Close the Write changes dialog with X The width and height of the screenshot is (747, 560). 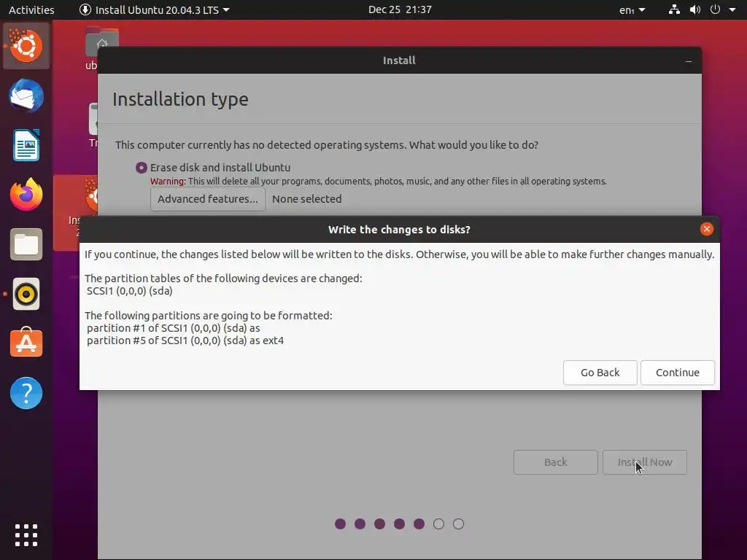706,229
